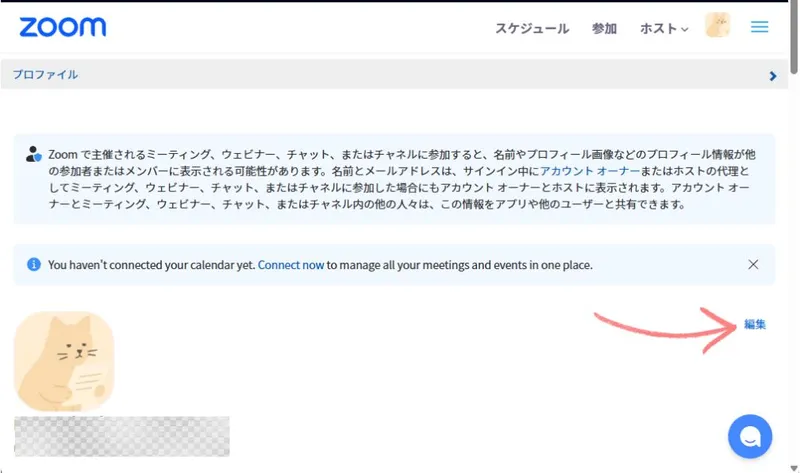Click the large cat profile picture
800x473 pixels.
tap(64, 361)
